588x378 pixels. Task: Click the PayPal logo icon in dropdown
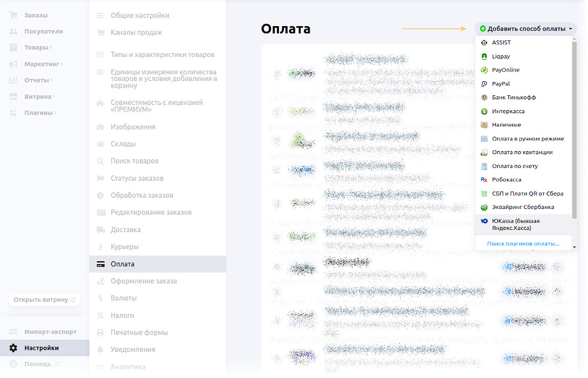pos(484,84)
